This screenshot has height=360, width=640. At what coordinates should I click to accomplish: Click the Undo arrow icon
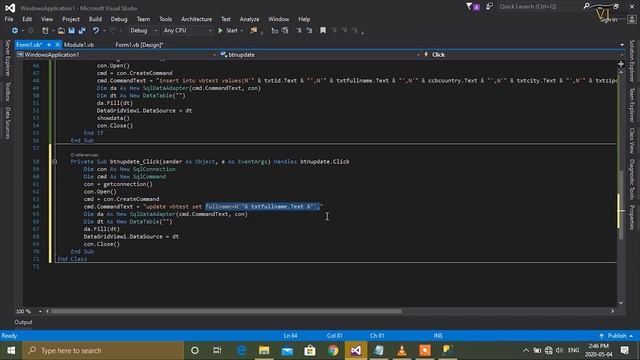(x=96, y=31)
